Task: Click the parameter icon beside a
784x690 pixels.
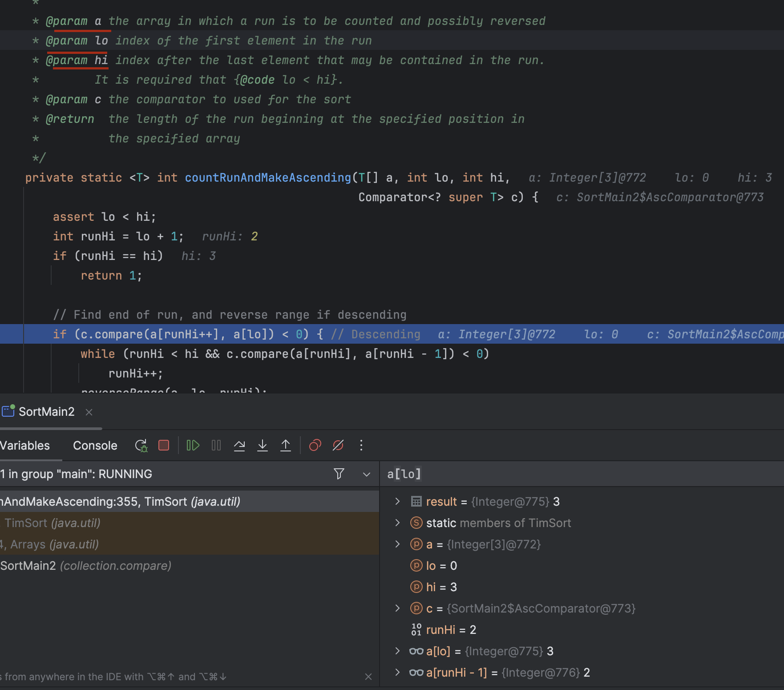Action: [x=416, y=544]
